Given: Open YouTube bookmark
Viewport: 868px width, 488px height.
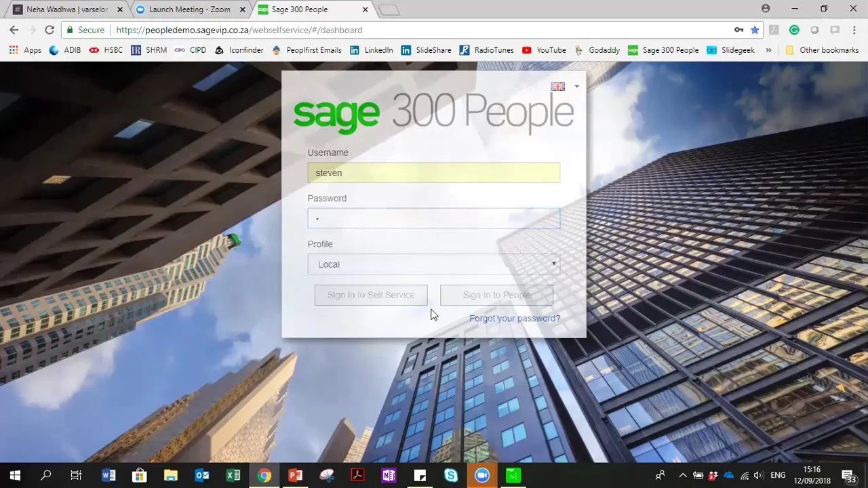Looking at the screenshot, I should [544, 50].
